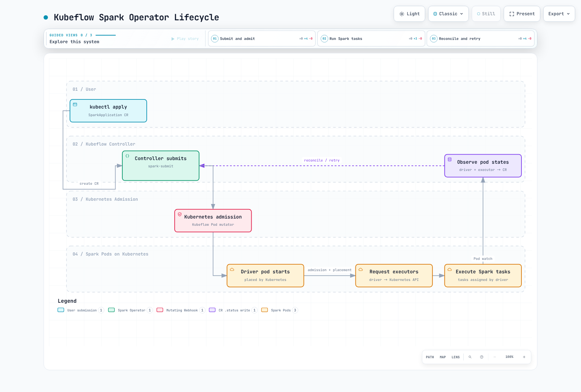Toggle User submission legend filter
This screenshot has width=581, height=392.
81,310
